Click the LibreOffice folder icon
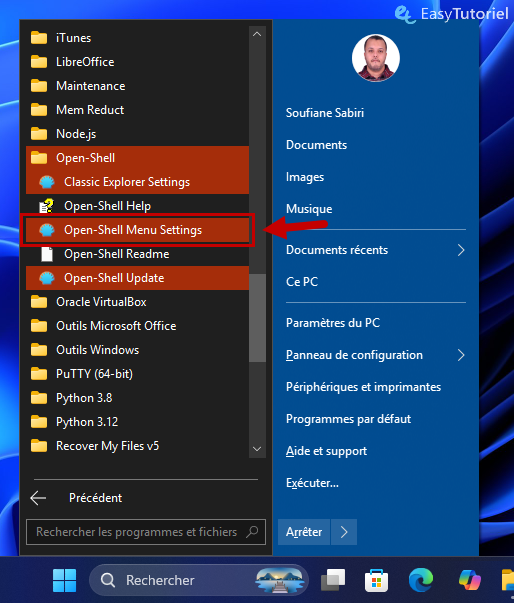The width and height of the screenshot is (514, 603). 39,62
